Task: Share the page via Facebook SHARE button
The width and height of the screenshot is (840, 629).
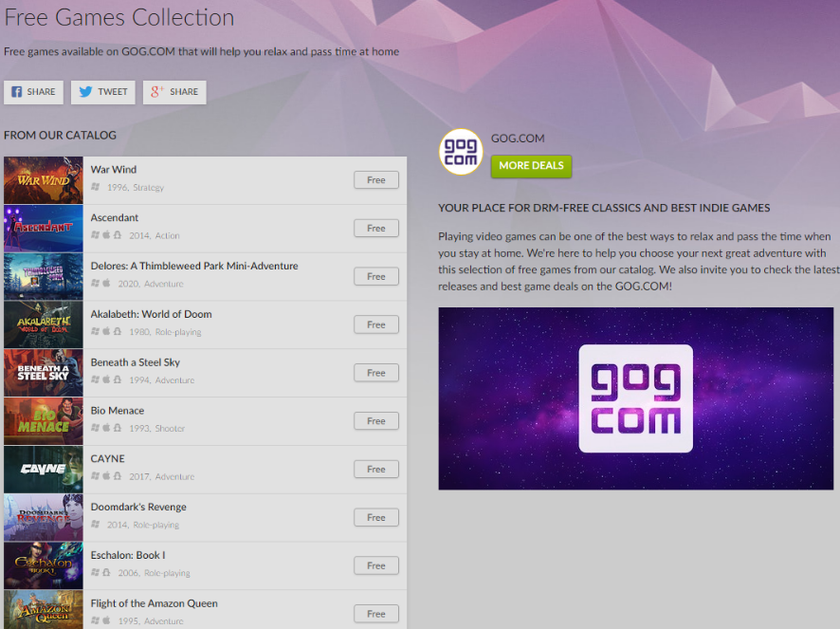Action: coord(34,92)
